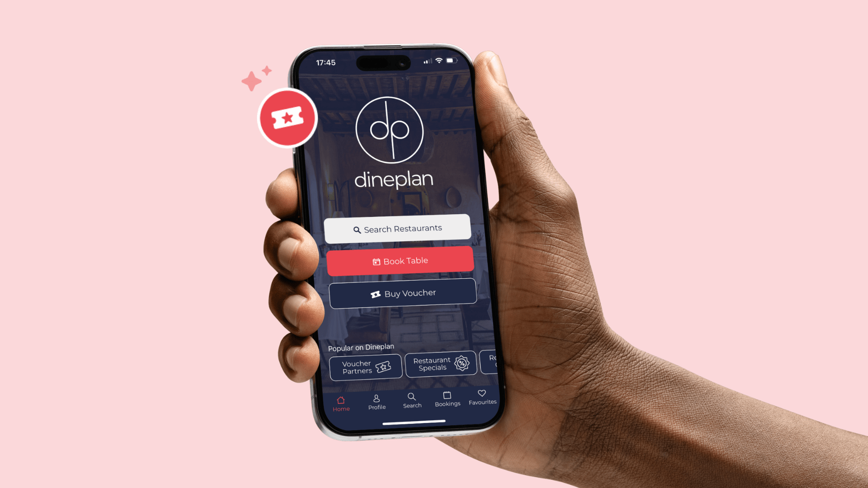This screenshot has height=488, width=868.
Task: Toggle WiFi status in system status bar
Action: (439, 62)
